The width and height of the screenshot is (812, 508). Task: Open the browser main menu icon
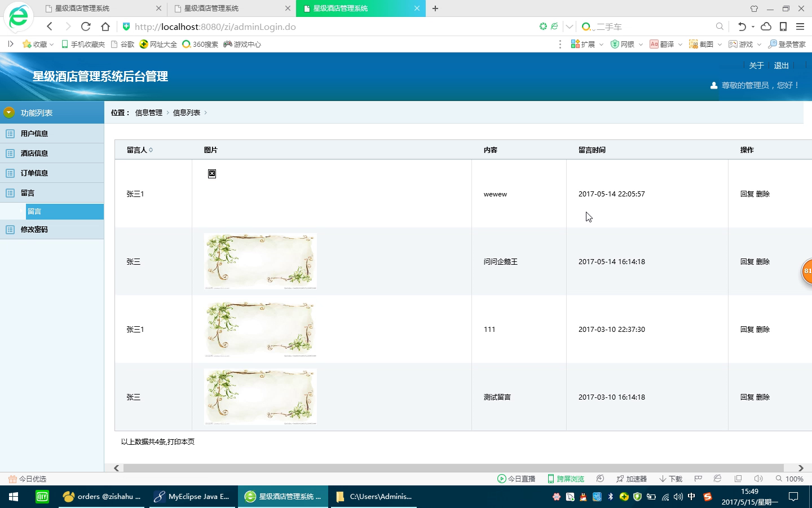click(800, 27)
